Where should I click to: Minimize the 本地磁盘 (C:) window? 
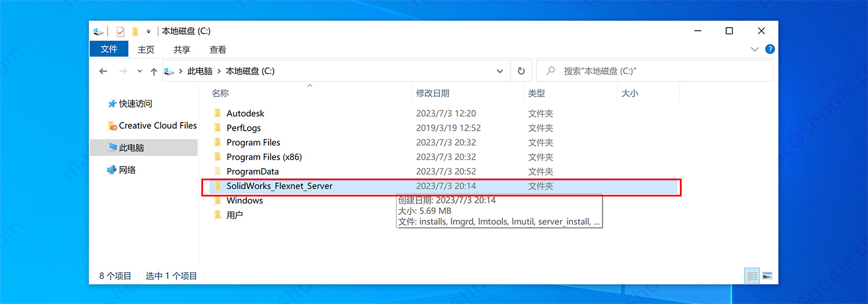pyautogui.click(x=697, y=31)
